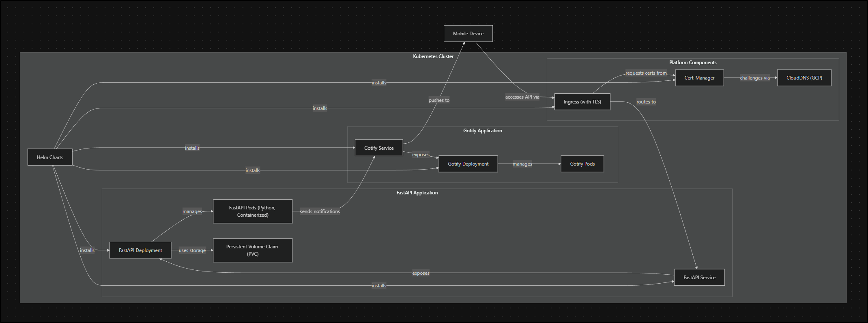This screenshot has height=323, width=868.
Task: Click the Cert-Manager node
Action: pyautogui.click(x=699, y=78)
